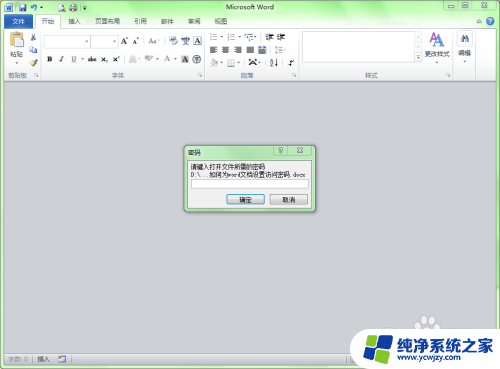Toggle Bold formatting
The height and width of the screenshot is (369, 500).
point(50,59)
